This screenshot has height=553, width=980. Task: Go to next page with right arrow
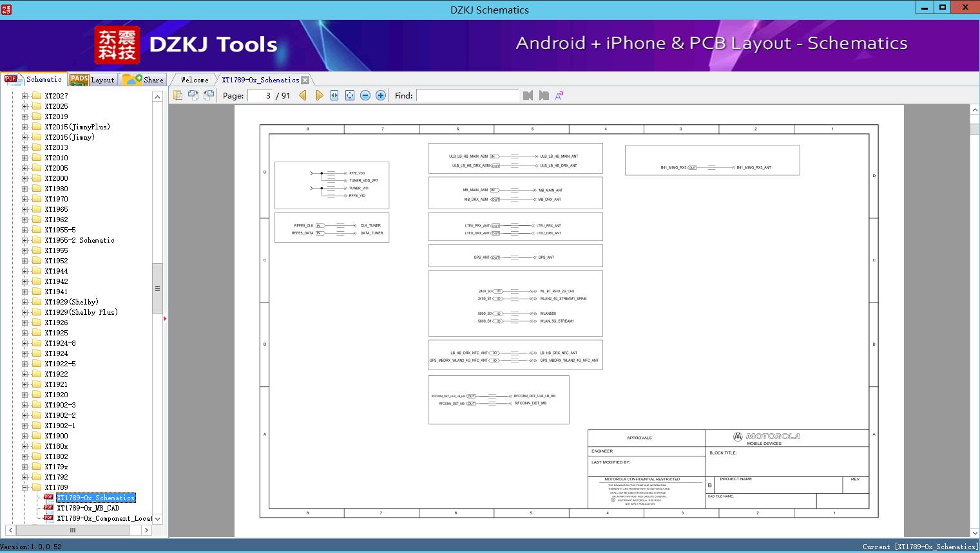point(319,95)
